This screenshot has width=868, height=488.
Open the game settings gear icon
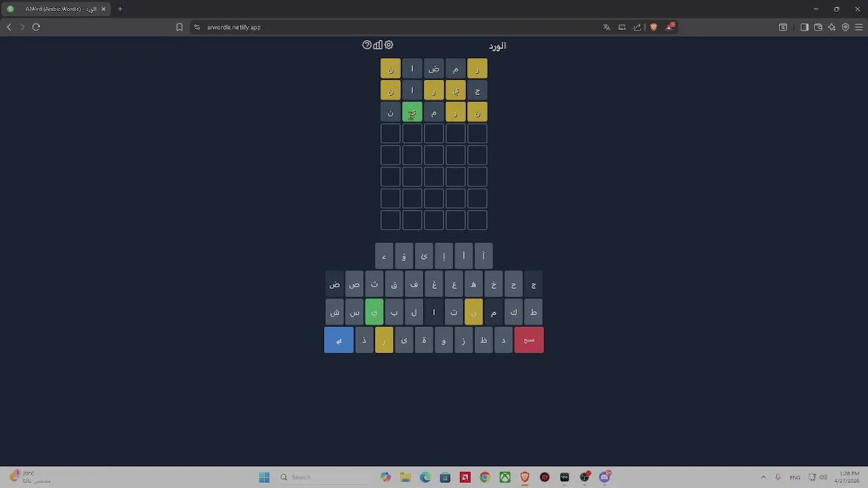pos(389,45)
